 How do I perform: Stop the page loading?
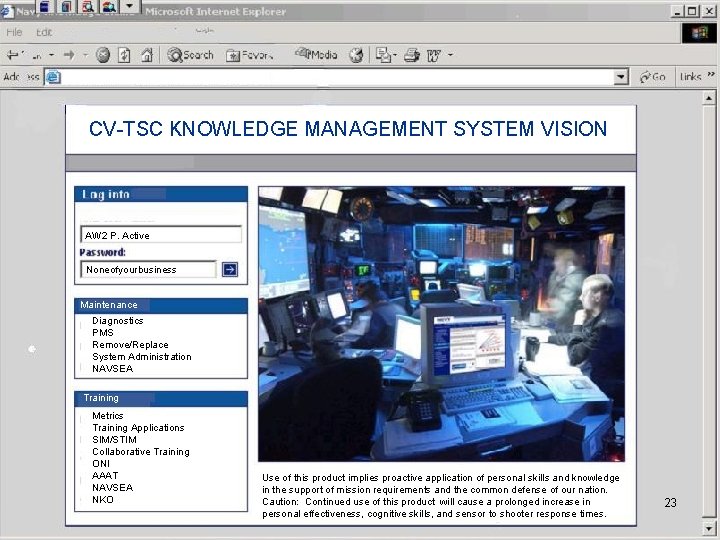103,56
